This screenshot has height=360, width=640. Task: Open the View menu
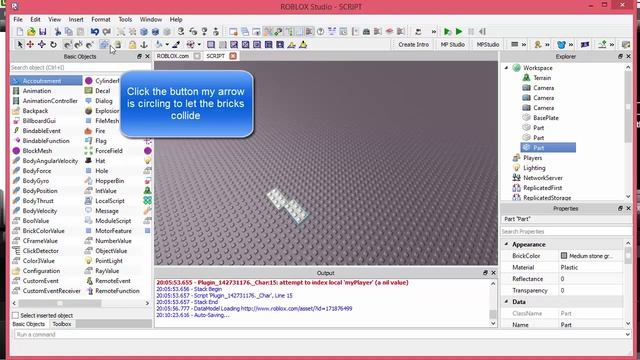[x=54, y=19]
